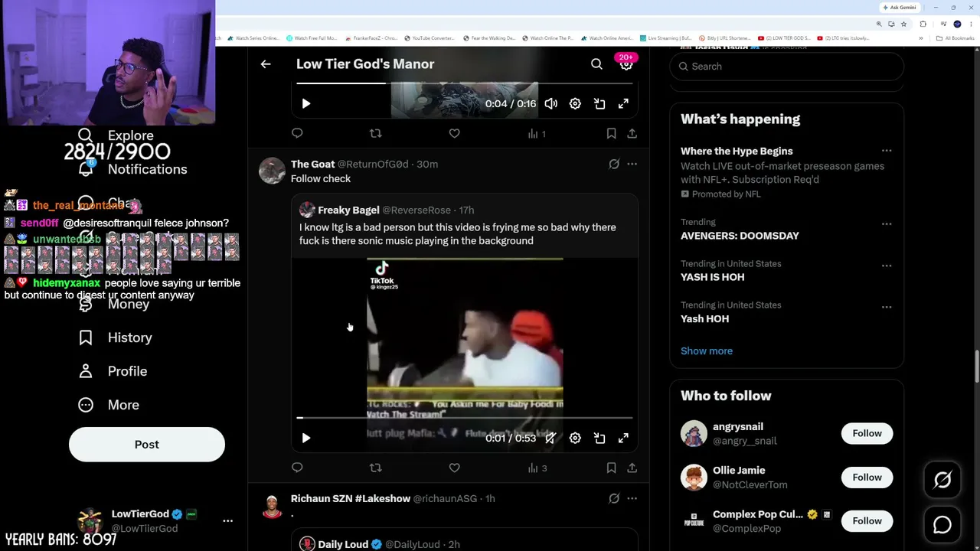Open the AVENGERS: DOOMSDAY trending topic
Image resolution: width=980 pixels, height=551 pixels.
[740, 236]
